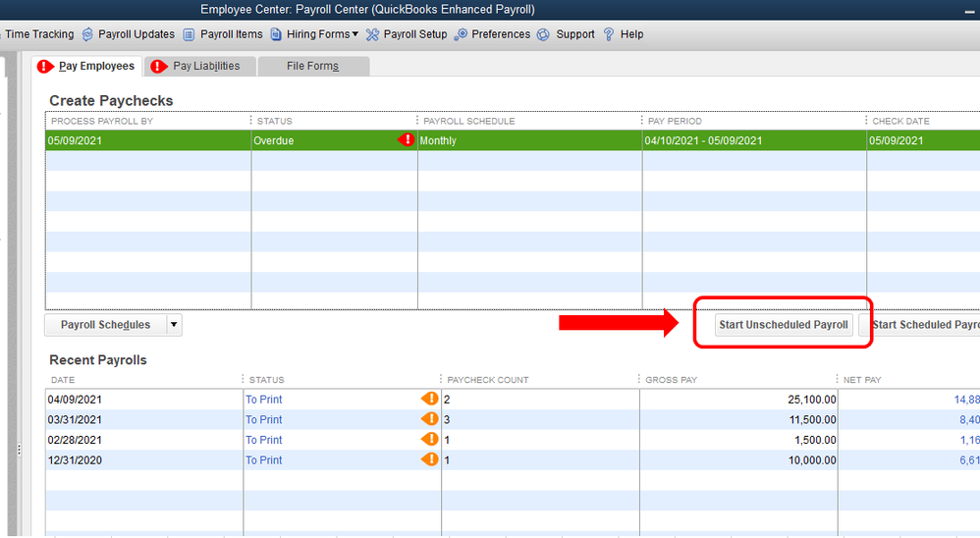The image size is (980, 538).
Task: Click the Payroll Items list icon
Action: (189, 34)
